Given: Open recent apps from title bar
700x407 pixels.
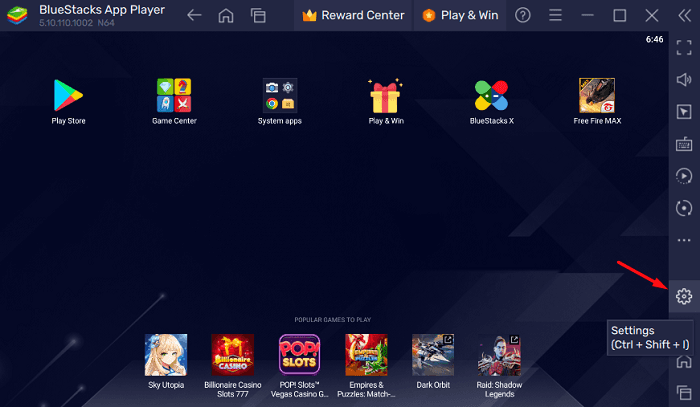Looking at the screenshot, I should click(x=258, y=16).
